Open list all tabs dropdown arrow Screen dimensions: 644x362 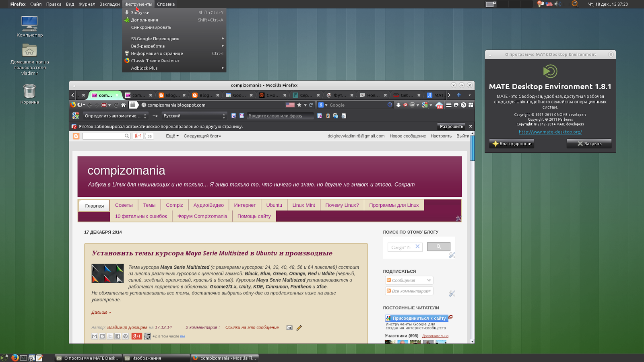pos(469,95)
